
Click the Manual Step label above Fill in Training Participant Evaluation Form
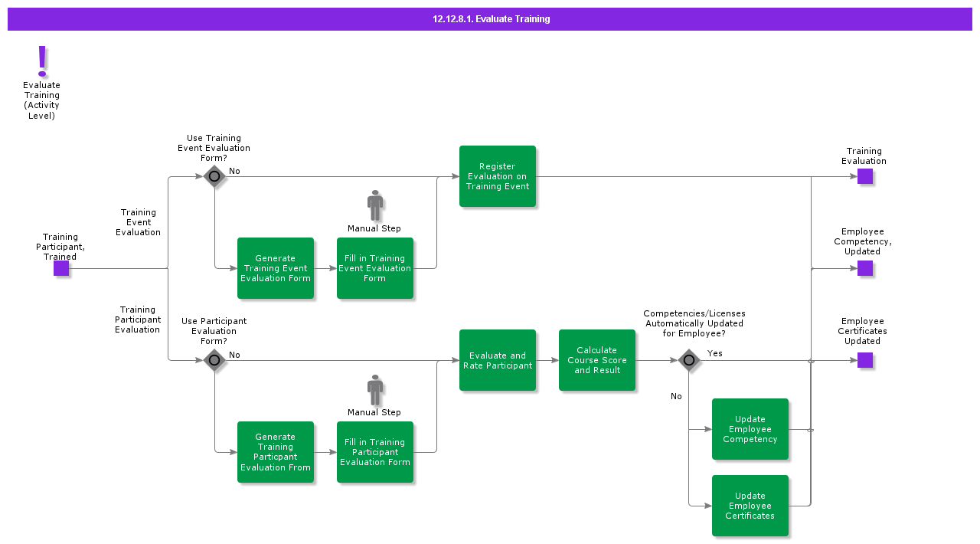click(374, 412)
